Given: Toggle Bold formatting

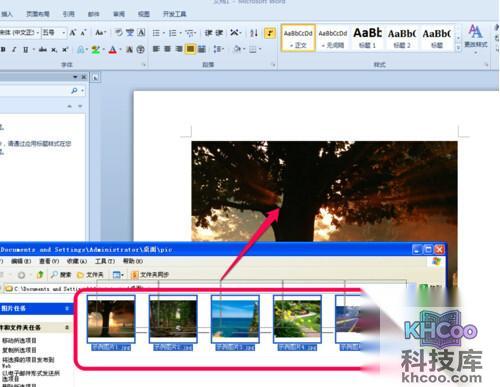Looking at the screenshot, I should pyautogui.click(x=3, y=50).
